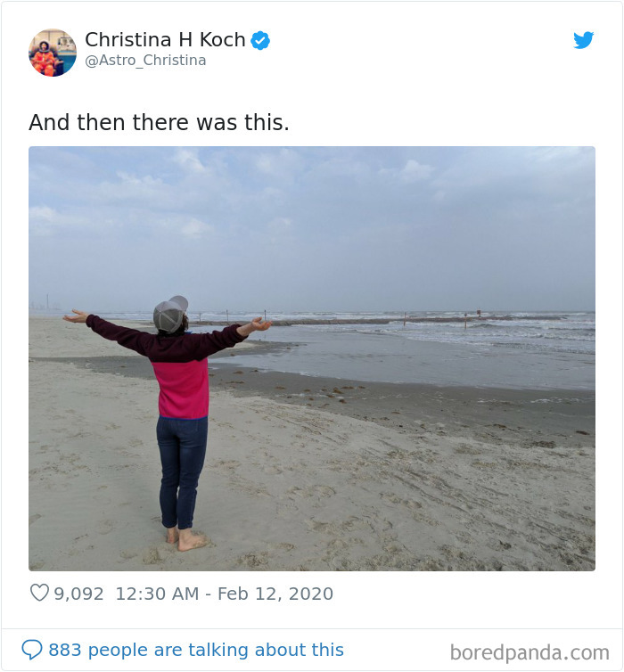Image resolution: width=624 pixels, height=672 pixels.
Task: Like the tweet with the heart icon
Action: coord(39,593)
